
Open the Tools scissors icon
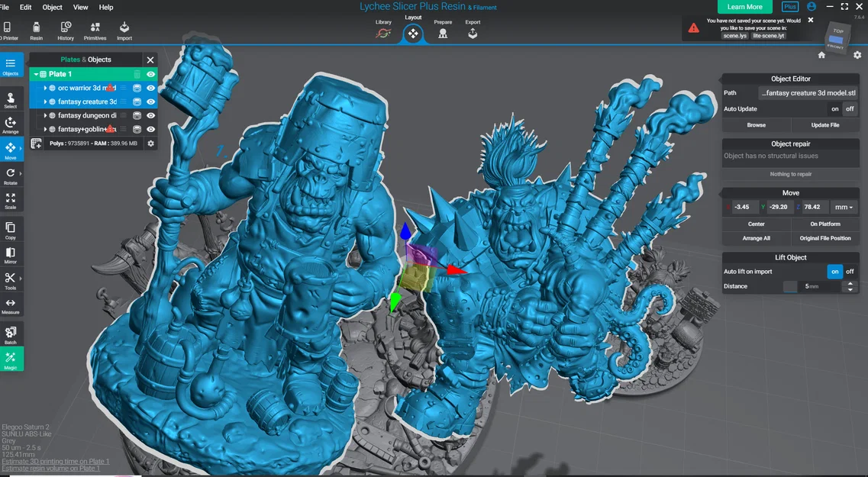pyautogui.click(x=11, y=281)
